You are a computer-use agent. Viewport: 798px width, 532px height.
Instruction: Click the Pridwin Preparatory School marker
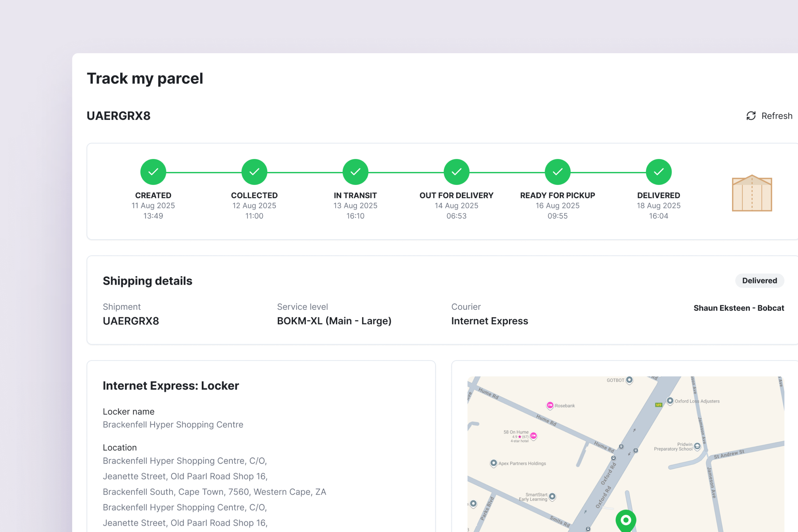[x=697, y=446]
